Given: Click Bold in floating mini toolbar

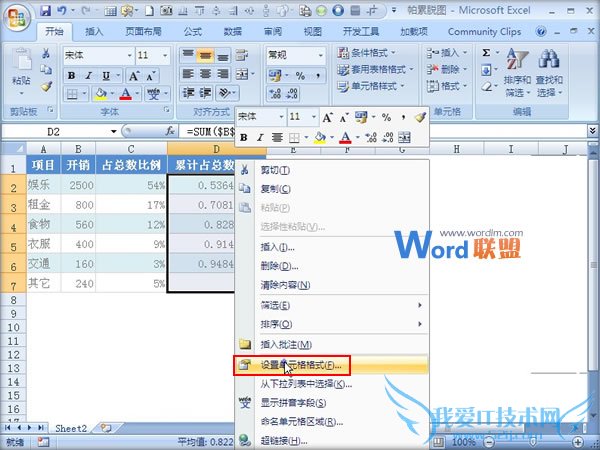Looking at the screenshot, I should 244,137.
